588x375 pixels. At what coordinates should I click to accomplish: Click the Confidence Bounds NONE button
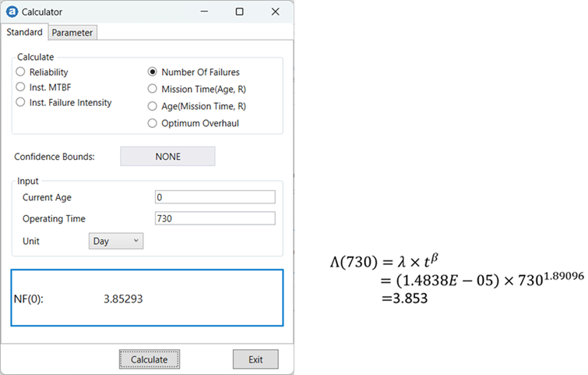coord(167,157)
